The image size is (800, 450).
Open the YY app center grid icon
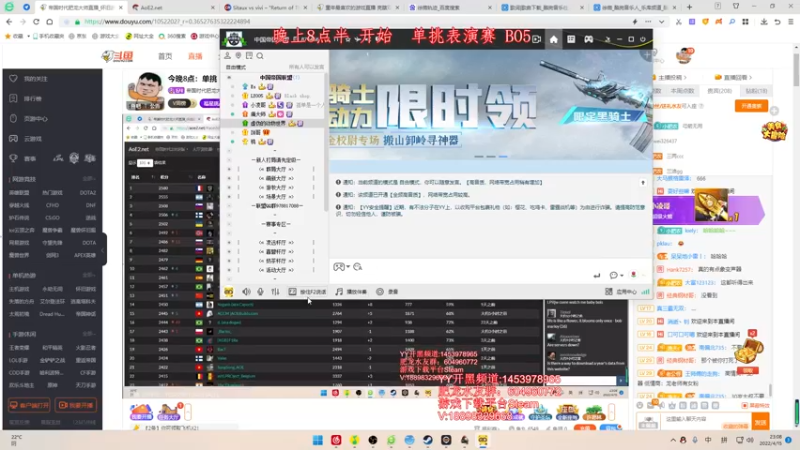tap(609, 291)
